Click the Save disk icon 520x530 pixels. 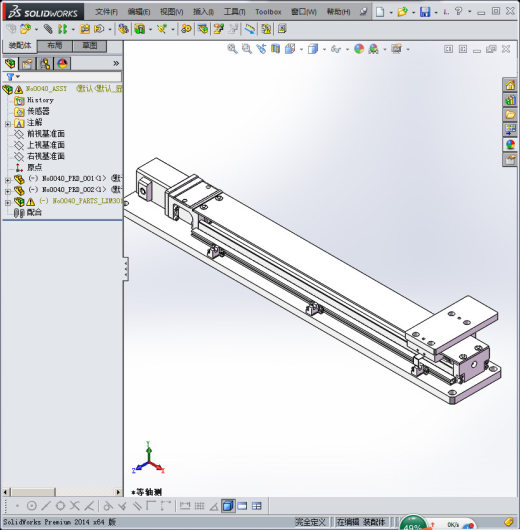click(x=425, y=12)
